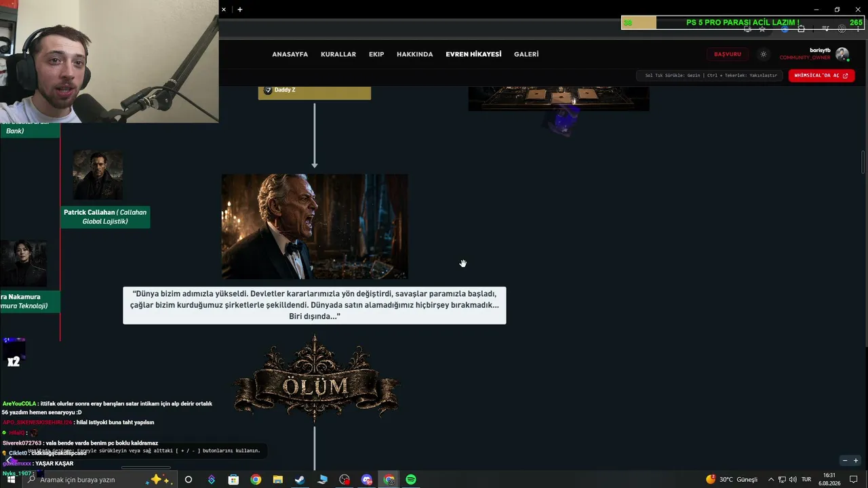Switch the TUR keyboard language indicator

pos(806,479)
